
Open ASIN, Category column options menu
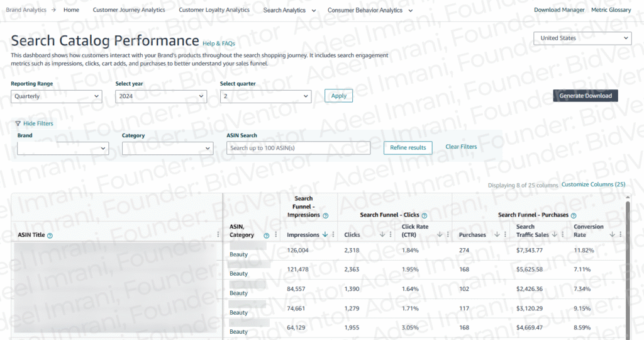pyautogui.click(x=276, y=234)
